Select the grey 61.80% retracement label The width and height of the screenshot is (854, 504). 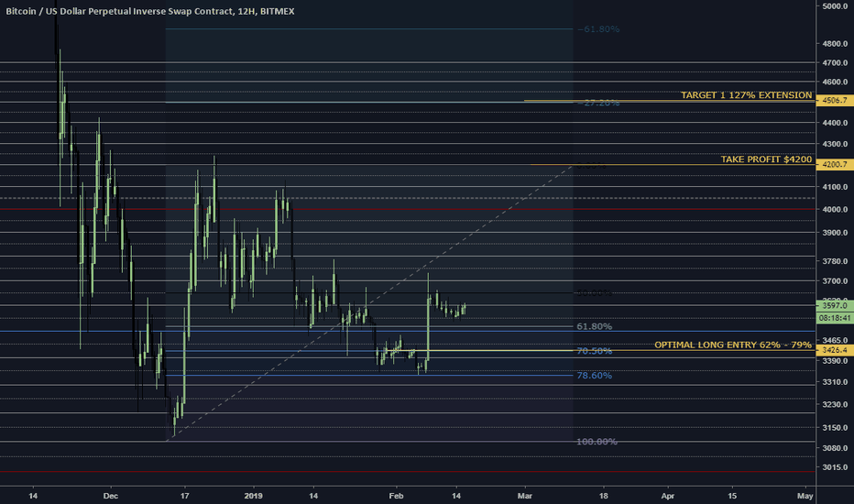click(594, 326)
